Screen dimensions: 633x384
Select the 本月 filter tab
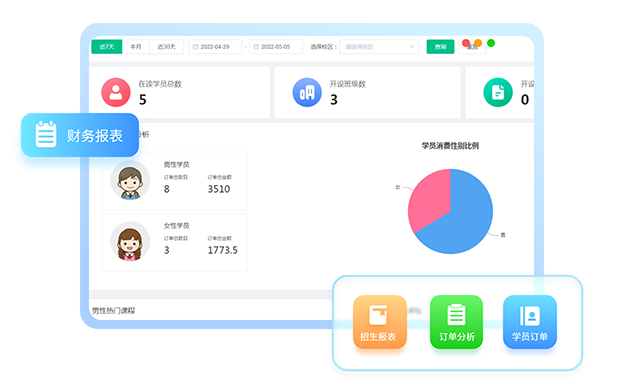[x=136, y=47]
